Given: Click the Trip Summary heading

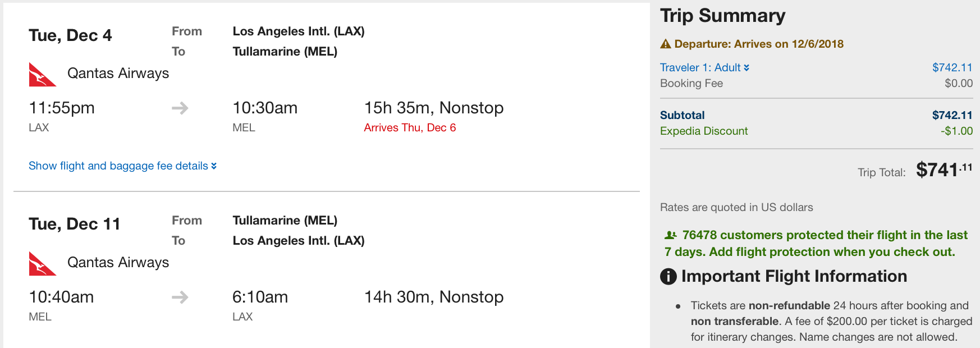Looking at the screenshot, I should [722, 16].
